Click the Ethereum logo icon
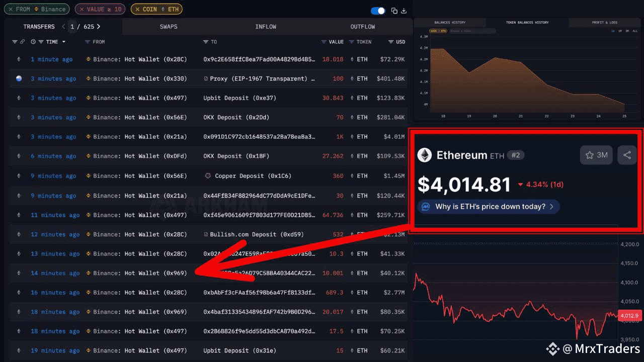644x362 pixels. [x=425, y=155]
